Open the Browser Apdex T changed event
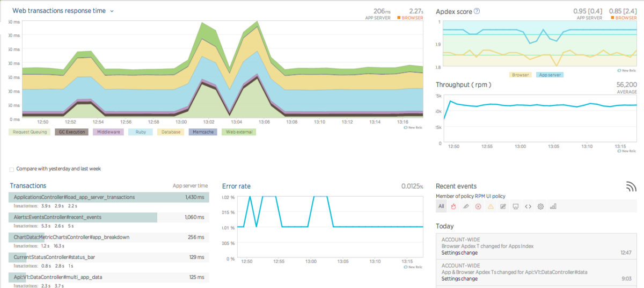Screen dimensions: 644x288 (x=487, y=246)
